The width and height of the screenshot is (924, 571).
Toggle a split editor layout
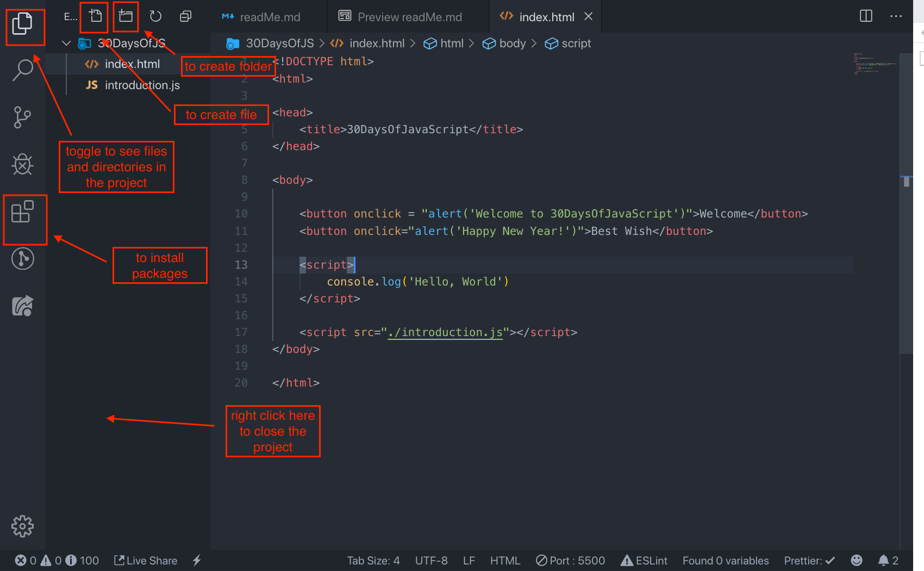coord(865,16)
